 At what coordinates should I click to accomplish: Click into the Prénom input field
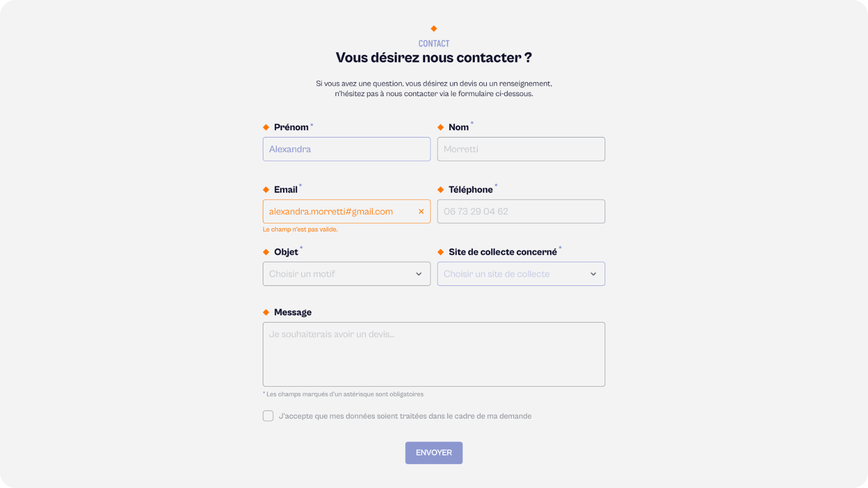tap(347, 149)
